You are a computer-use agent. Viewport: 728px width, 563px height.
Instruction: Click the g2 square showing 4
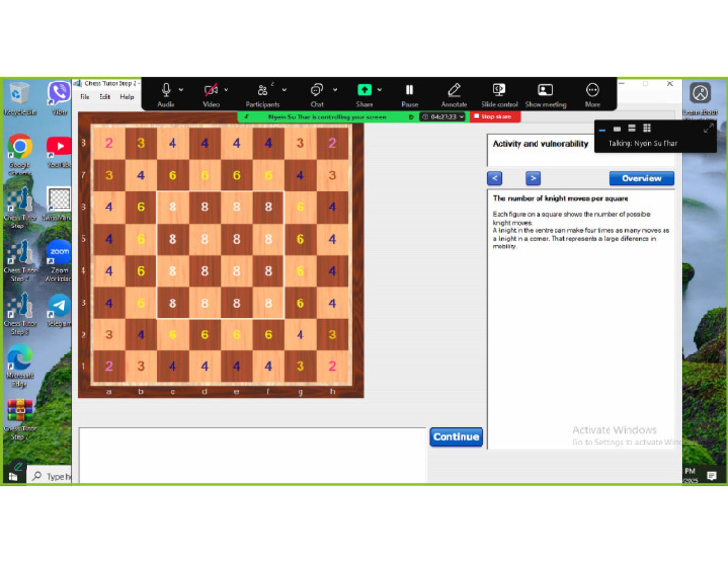300,335
